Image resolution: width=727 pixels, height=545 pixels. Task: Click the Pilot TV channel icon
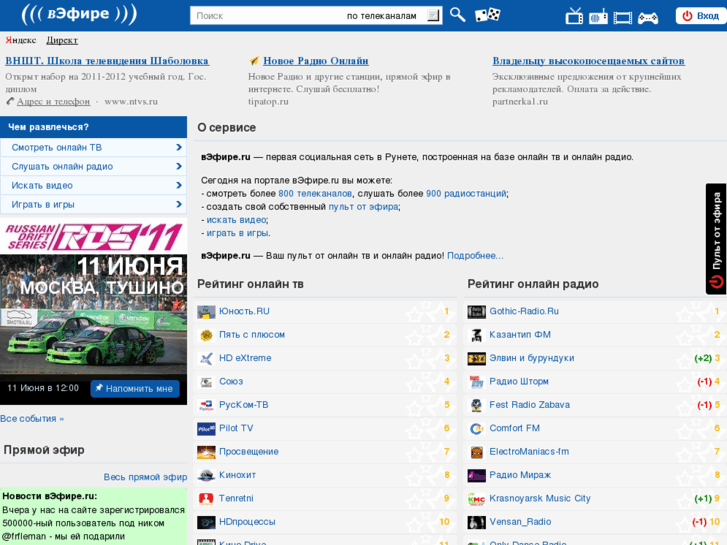pos(206,429)
